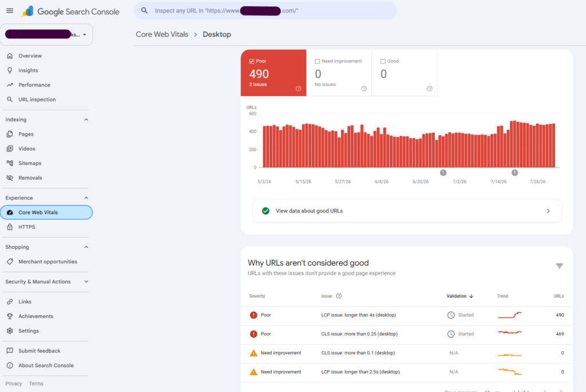Click the URLs column header

(x=559, y=296)
